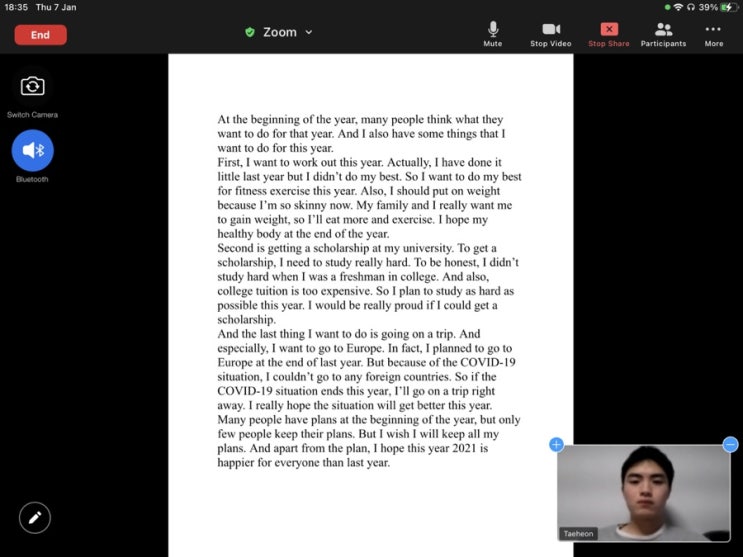Tap the battery indicator in the status bar
The width and height of the screenshot is (743, 557).
click(728, 7)
